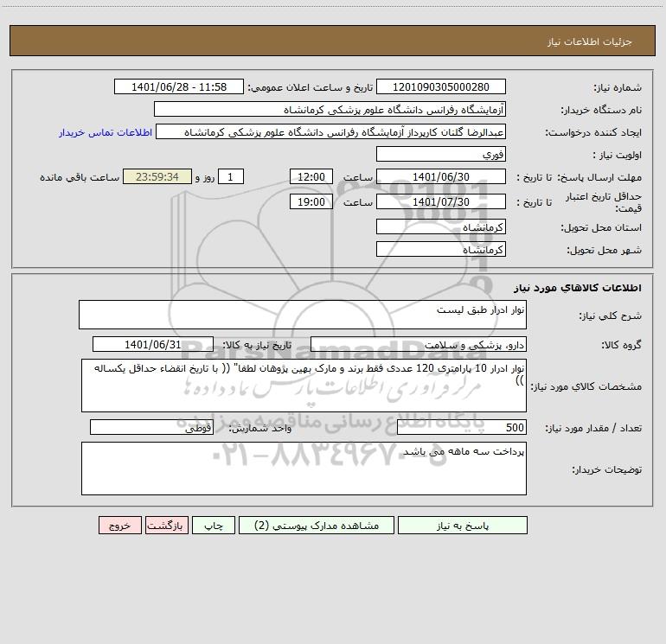Click the request creator field عبدالرضا گلنان

tap(331, 132)
